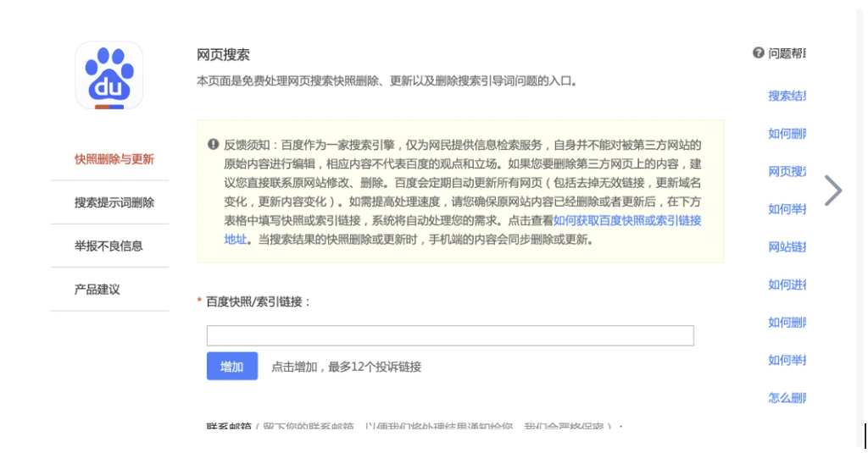Image resolution: width=868 pixels, height=453 pixels.
Task: Open the 怎么删 help link
Action: 787,398
